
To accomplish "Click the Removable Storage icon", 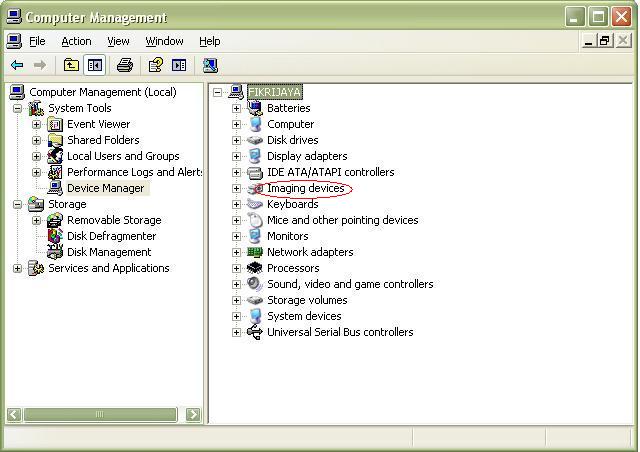I will pos(55,220).
